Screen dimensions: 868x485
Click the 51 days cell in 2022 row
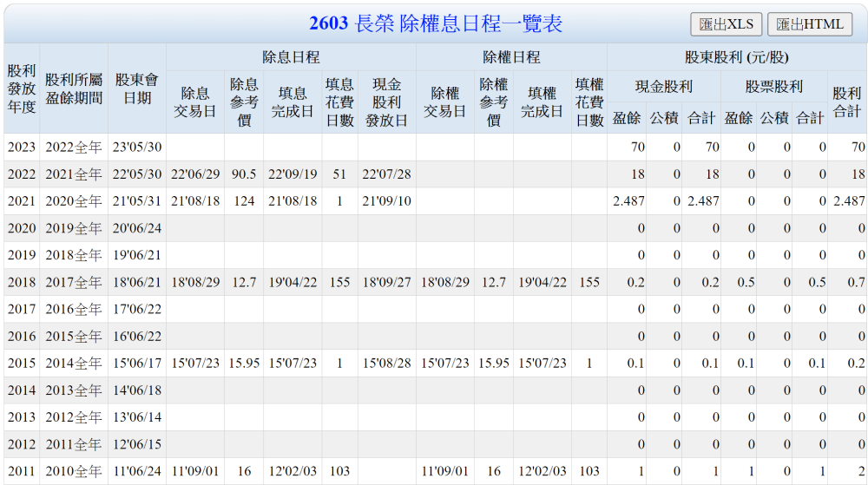coord(339,174)
